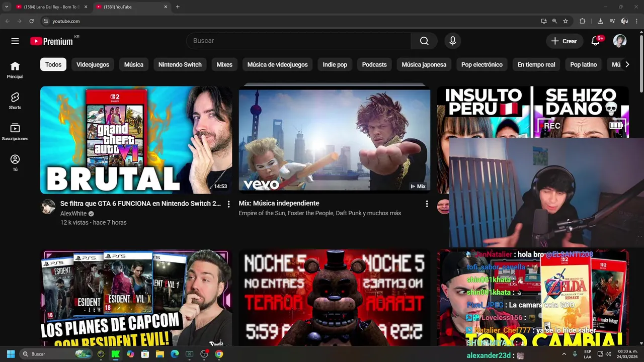The height and width of the screenshot is (362, 644).
Task: Click the search magnifier button
Action: [424, 41]
